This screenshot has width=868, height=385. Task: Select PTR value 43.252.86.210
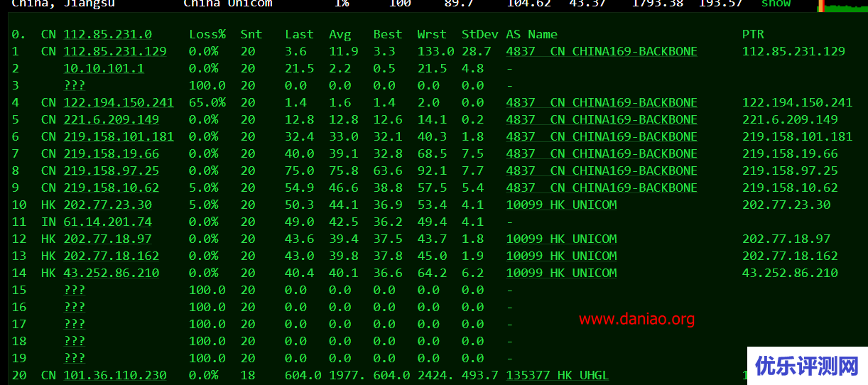coord(791,273)
